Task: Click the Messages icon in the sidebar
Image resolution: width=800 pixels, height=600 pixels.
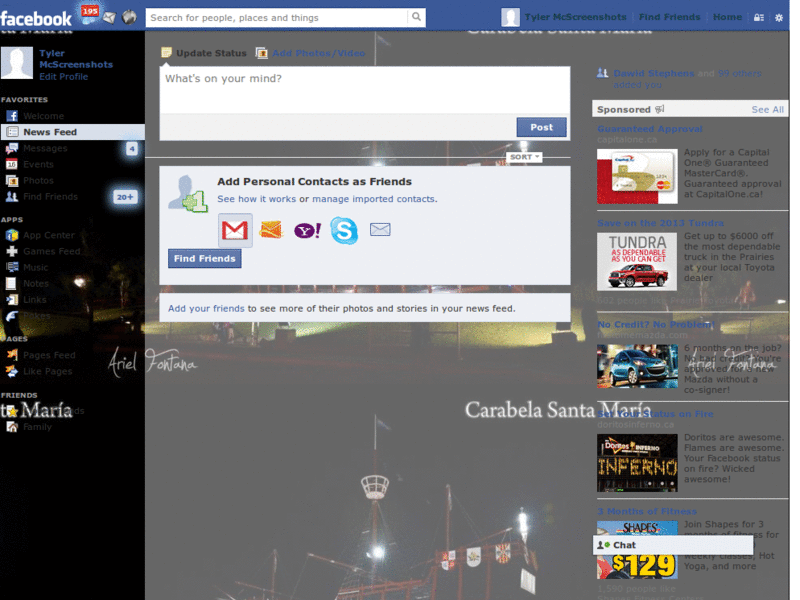Action: tap(12, 148)
